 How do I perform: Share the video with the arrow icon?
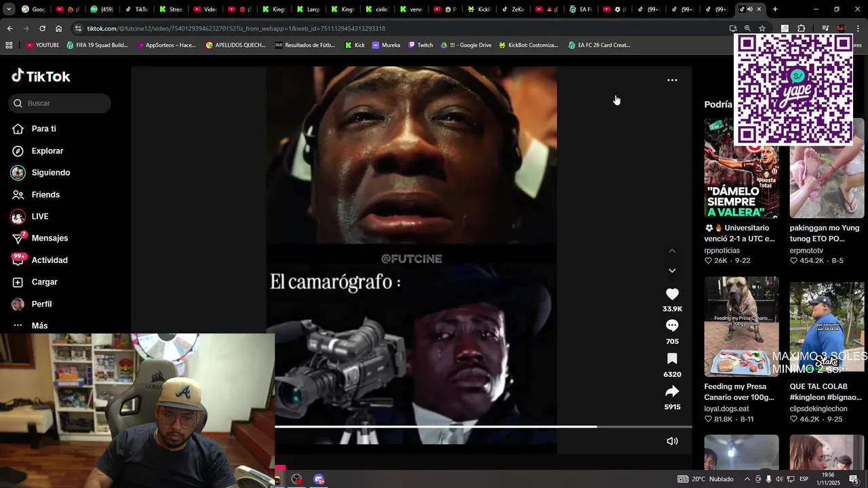click(x=672, y=391)
